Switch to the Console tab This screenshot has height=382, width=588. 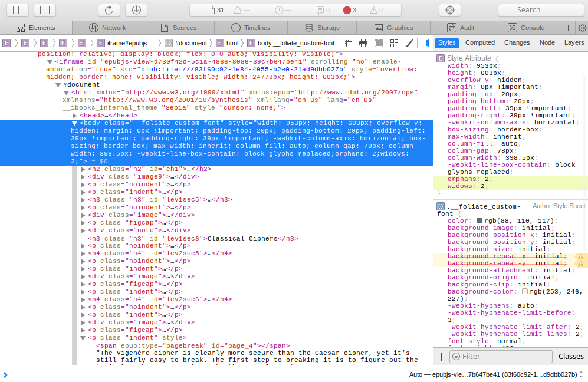[525, 28]
